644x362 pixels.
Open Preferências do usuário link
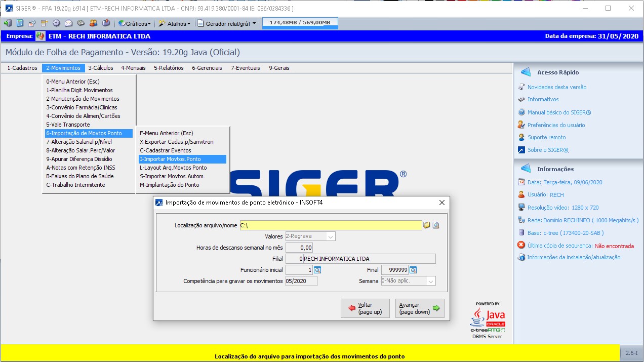pos(556,125)
